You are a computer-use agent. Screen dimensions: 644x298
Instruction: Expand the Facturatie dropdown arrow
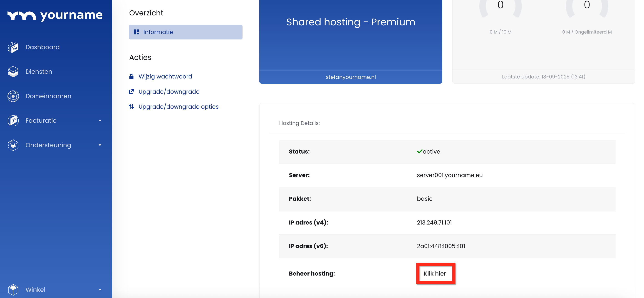tap(100, 121)
